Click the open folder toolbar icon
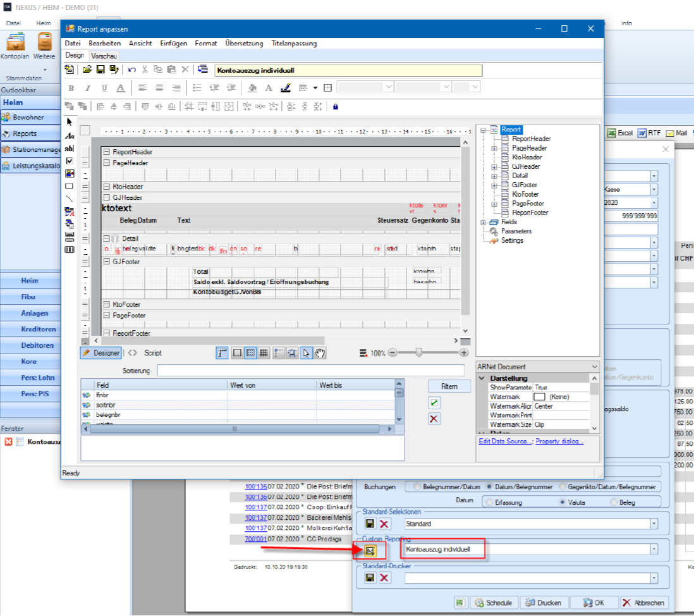The width and height of the screenshot is (694, 616). click(x=87, y=70)
